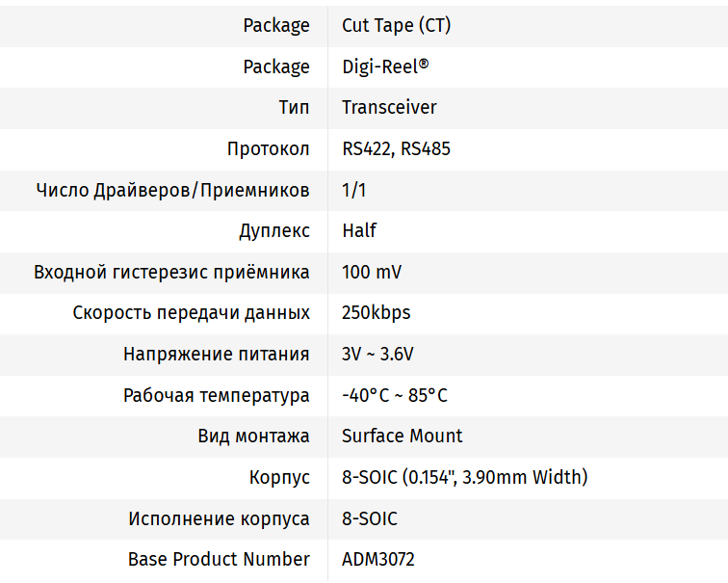Select the RS422, RS485 protocol value
The height and width of the screenshot is (583, 728).
point(396,149)
